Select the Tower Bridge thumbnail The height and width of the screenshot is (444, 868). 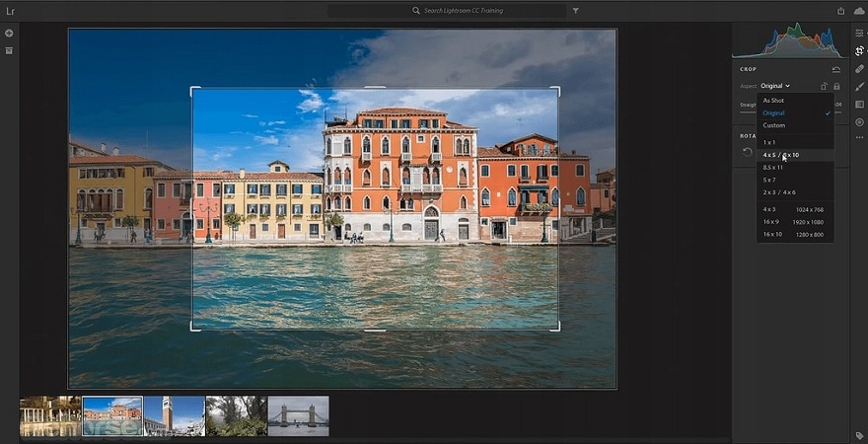click(x=298, y=416)
